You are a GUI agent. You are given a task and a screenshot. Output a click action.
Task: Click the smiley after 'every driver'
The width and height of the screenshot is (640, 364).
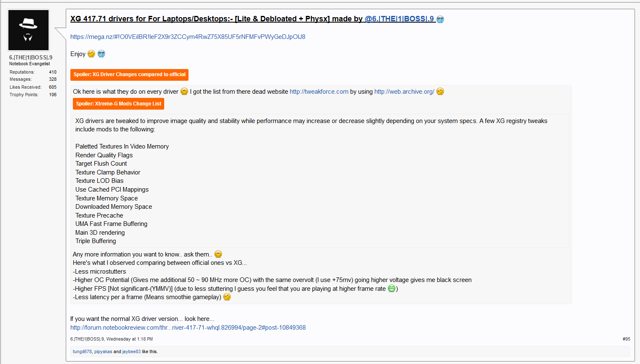click(184, 91)
